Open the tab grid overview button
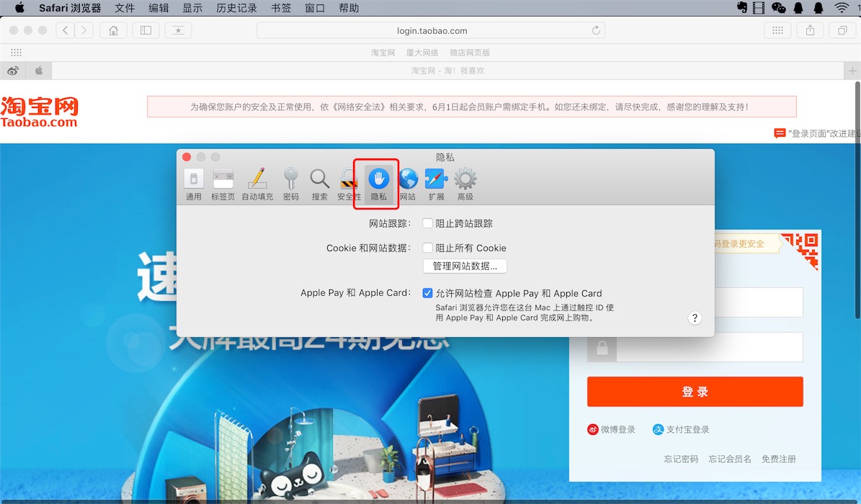Screen dimensions: 861x504 pos(777,30)
